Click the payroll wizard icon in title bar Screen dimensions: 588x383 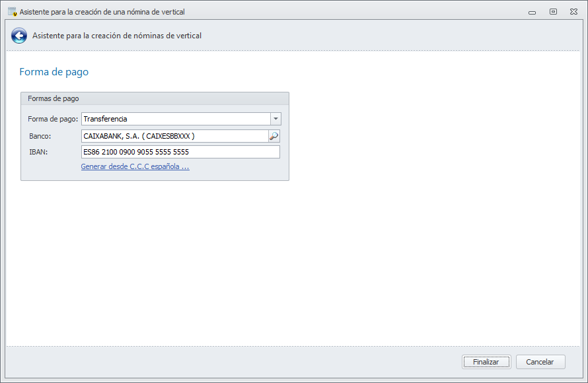pos(12,12)
